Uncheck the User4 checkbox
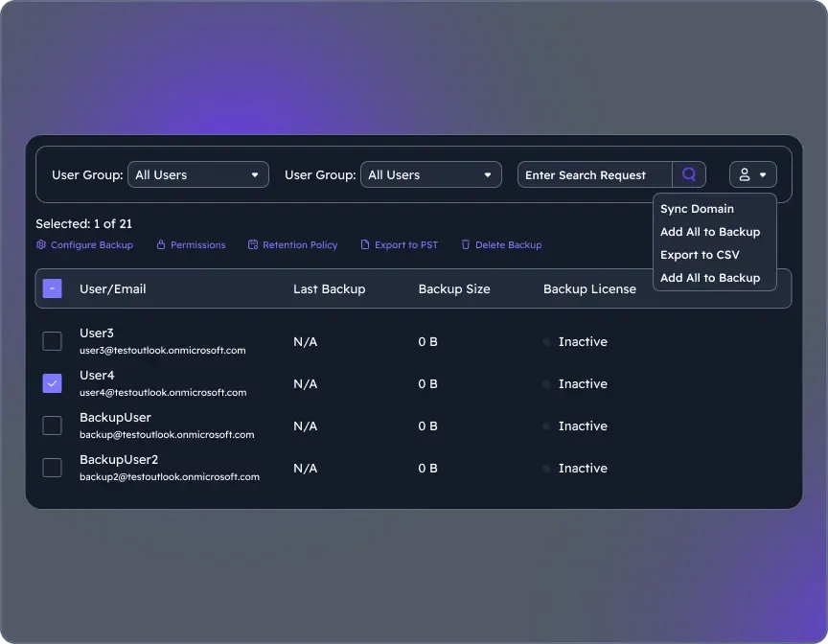 coord(53,383)
